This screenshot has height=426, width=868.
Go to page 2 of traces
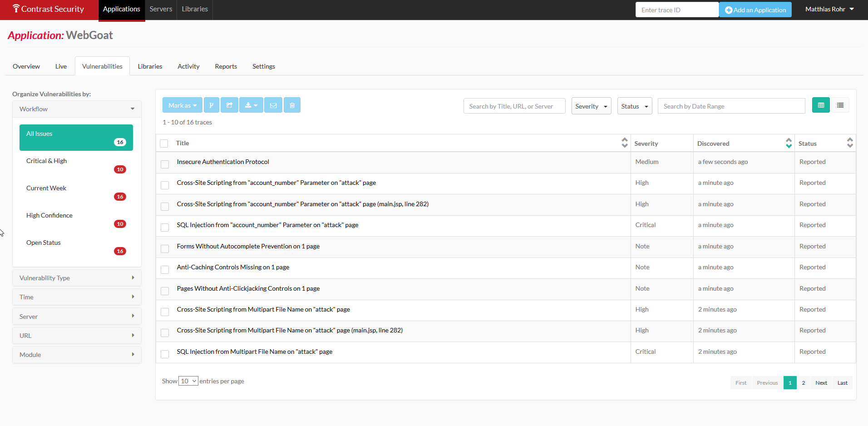[x=804, y=383]
